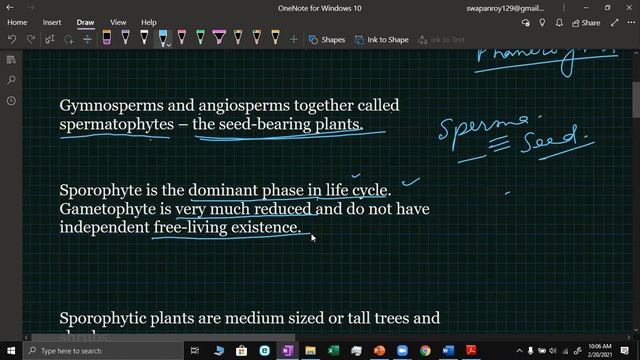
Task: Pick the yellow pen at gallery end
Action: tap(276, 38)
